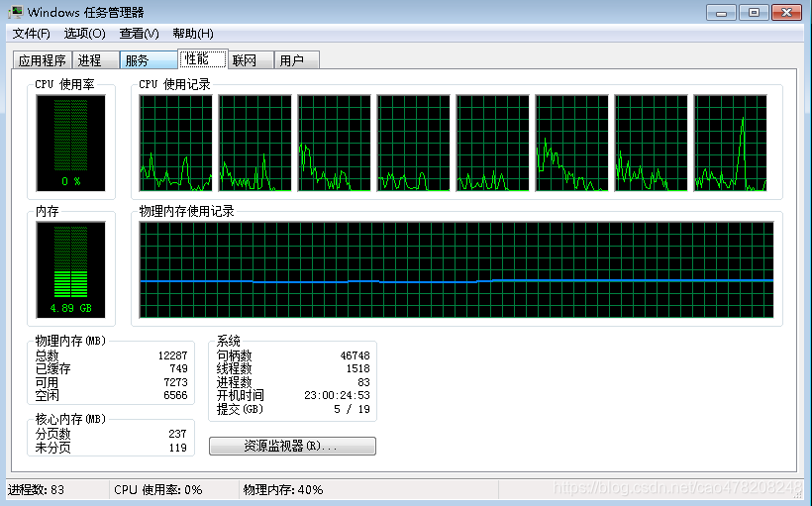812x506 pixels.
Task: Click the 总数 value 12287
Action: tap(172, 355)
